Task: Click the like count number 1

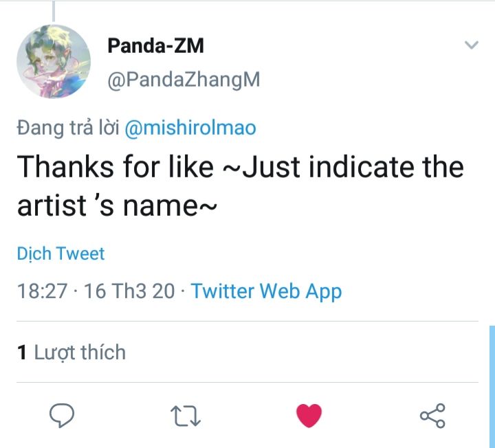Action: [22, 352]
